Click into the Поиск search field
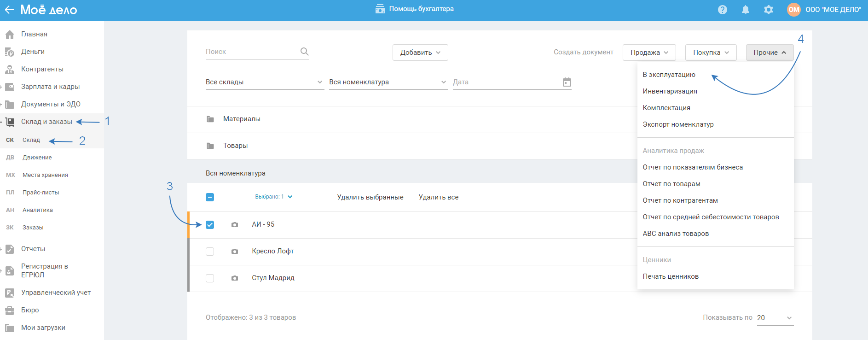Screen dimensions: 868x340 point(251,52)
